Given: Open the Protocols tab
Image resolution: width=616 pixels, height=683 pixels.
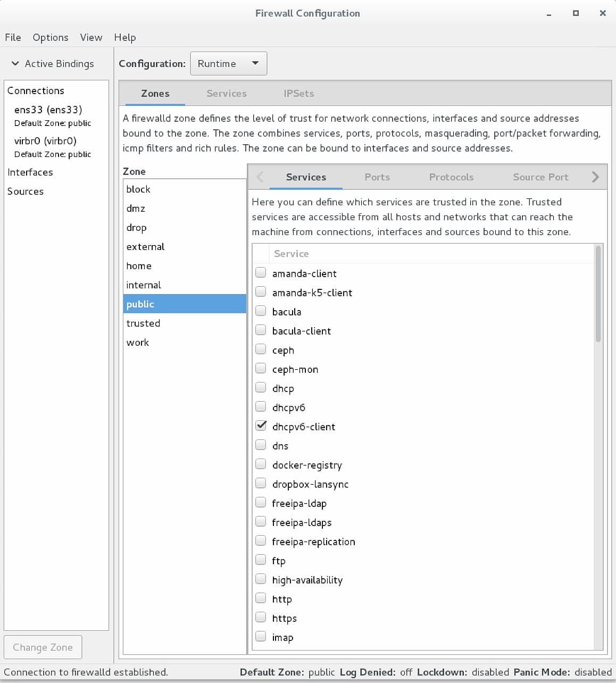Looking at the screenshot, I should pos(451,177).
